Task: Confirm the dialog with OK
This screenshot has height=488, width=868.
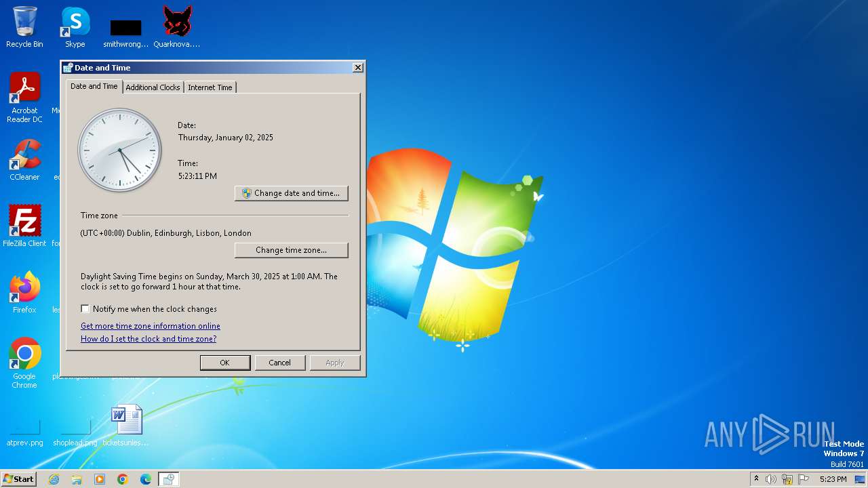Action: click(225, 363)
